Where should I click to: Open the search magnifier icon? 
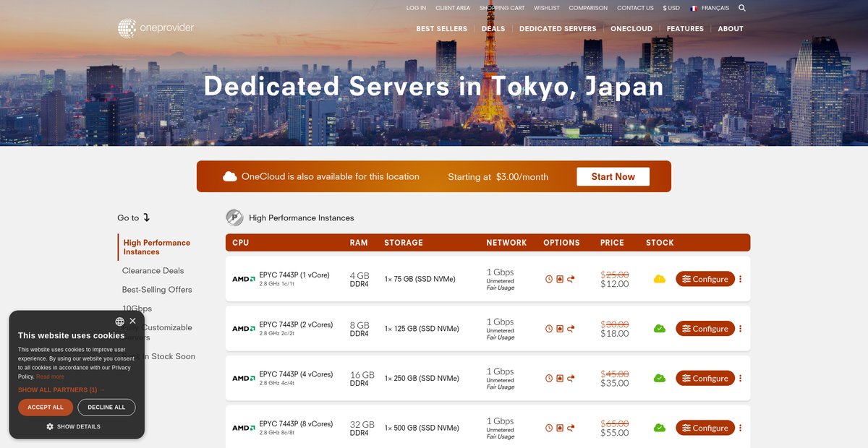742,8
